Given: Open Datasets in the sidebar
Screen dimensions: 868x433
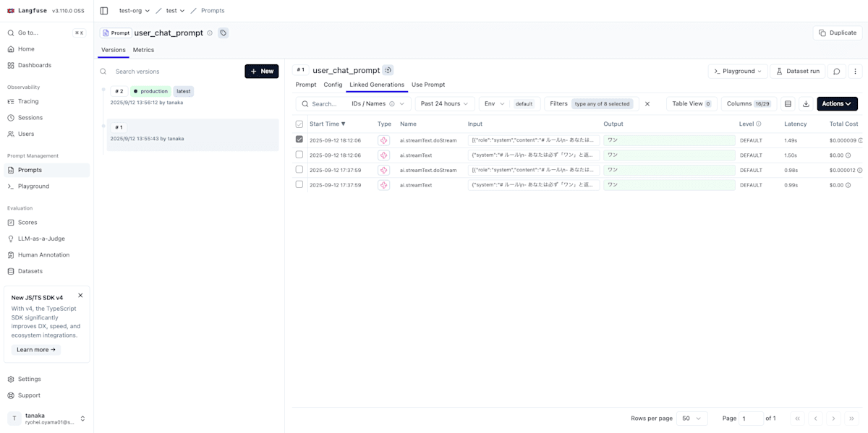Looking at the screenshot, I should click(47, 271).
